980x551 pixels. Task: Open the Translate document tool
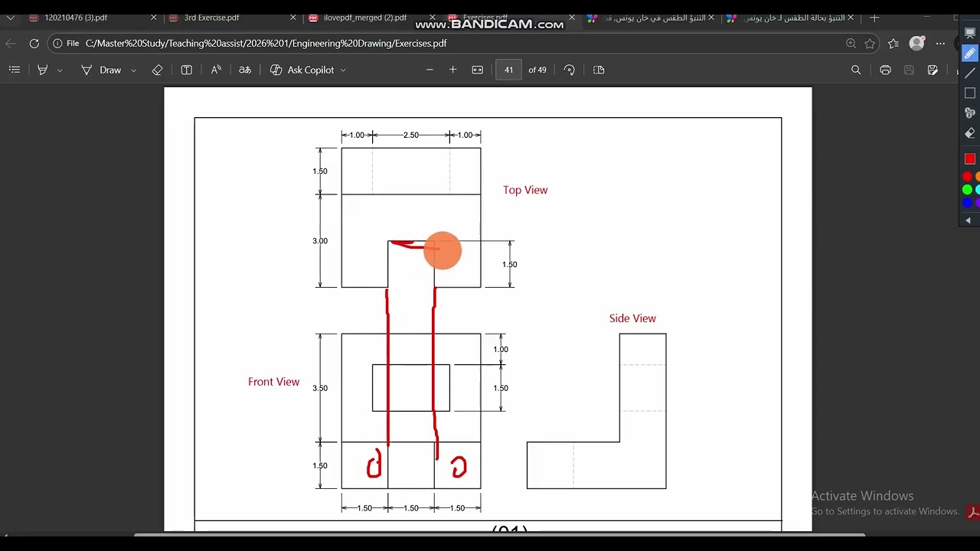pyautogui.click(x=245, y=70)
